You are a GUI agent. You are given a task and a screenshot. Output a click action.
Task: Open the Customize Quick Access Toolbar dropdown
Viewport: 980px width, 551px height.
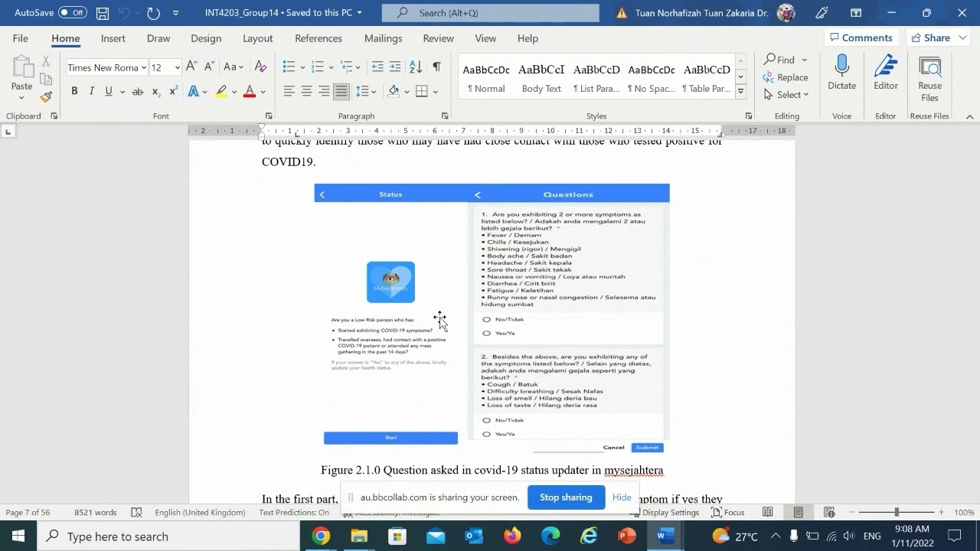176,13
